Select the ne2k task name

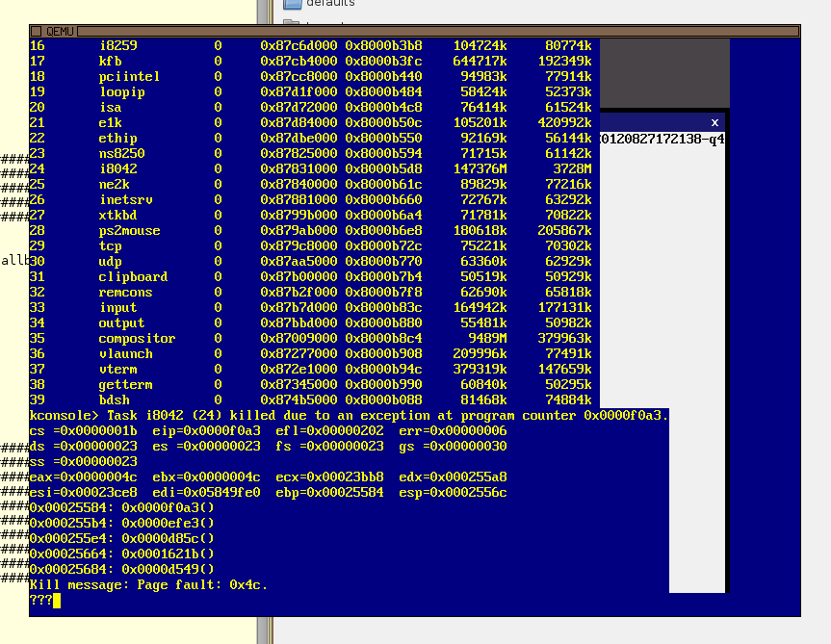(114, 184)
